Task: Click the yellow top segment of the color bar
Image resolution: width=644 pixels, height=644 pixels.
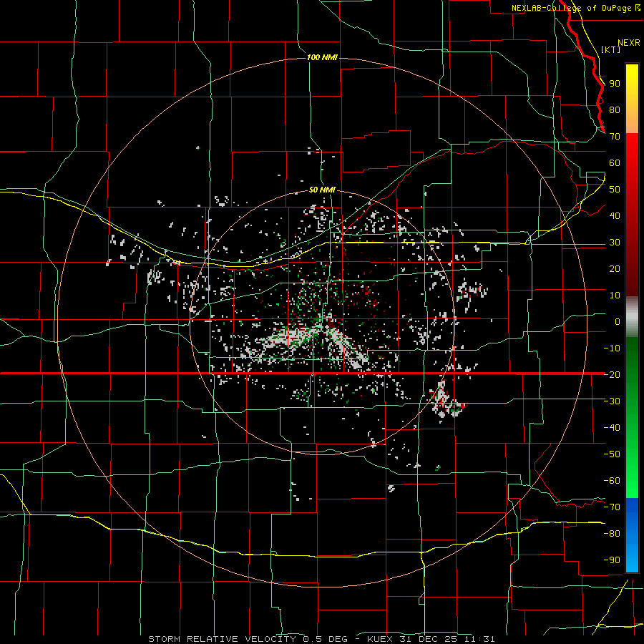Action: pyautogui.click(x=632, y=99)
